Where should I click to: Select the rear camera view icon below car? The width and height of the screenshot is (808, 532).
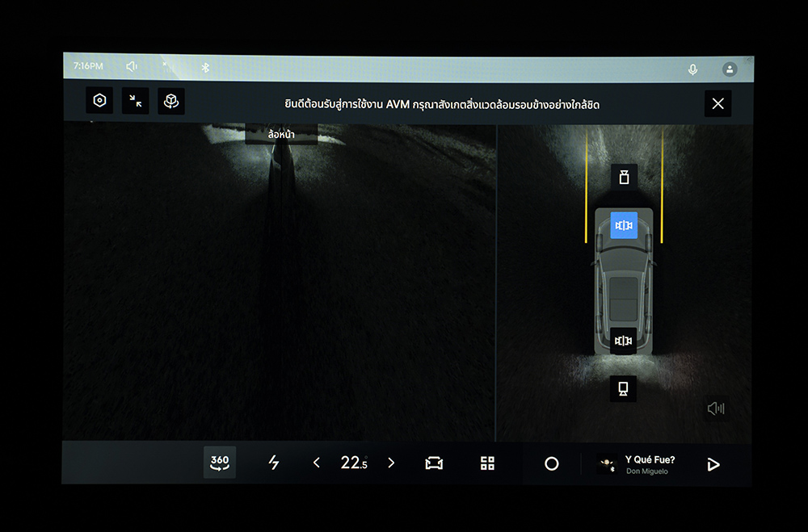coord(624,389)
